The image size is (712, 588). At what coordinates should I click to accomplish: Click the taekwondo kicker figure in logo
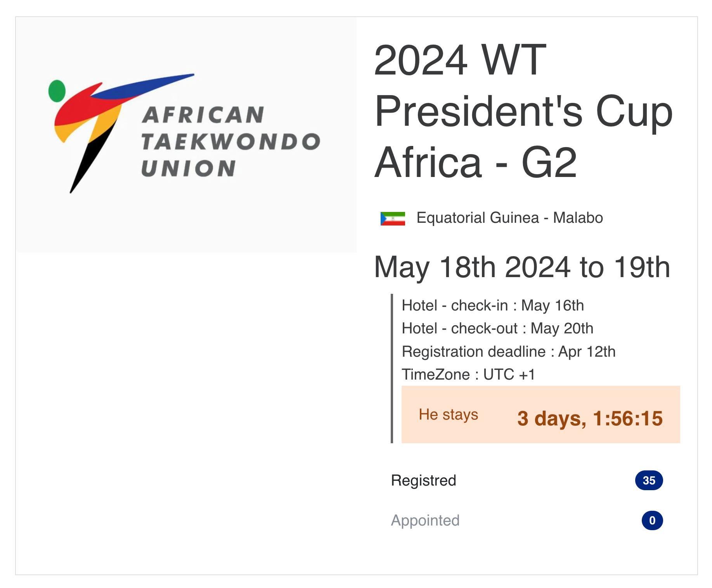tap(116, 132)
